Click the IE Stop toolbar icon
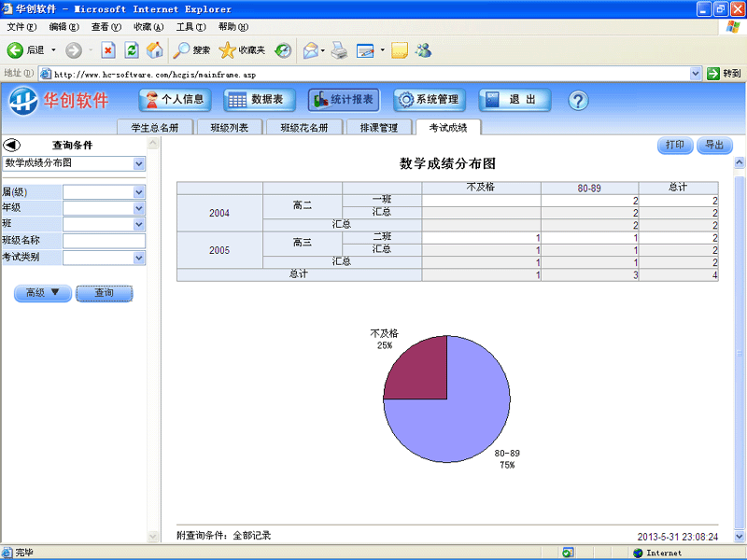The width and height of the screenshot is (747, 560). click(108, 50)
